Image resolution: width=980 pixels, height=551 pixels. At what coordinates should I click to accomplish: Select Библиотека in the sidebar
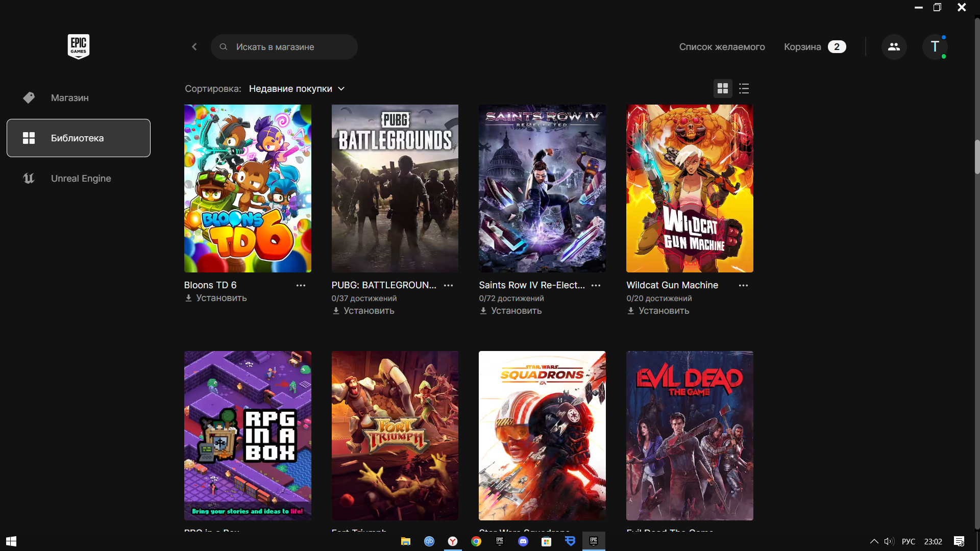pos(79,138)
